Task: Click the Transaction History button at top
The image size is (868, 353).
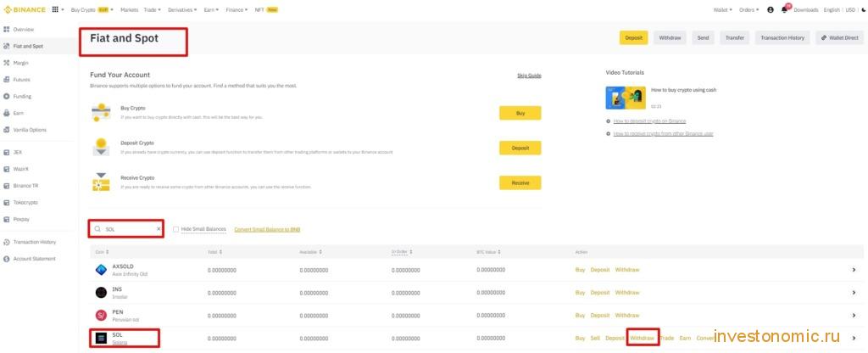Action: click(782, 37)
